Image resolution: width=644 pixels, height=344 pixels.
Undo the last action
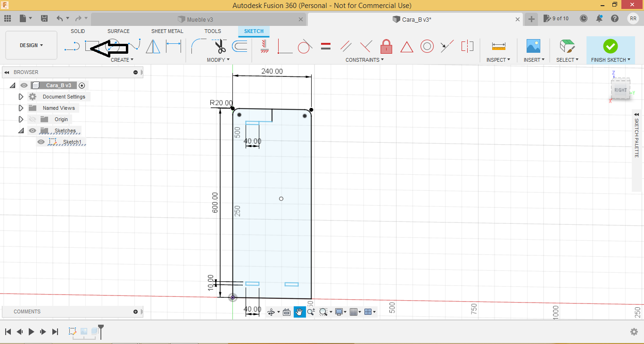(x=60, y=18)
